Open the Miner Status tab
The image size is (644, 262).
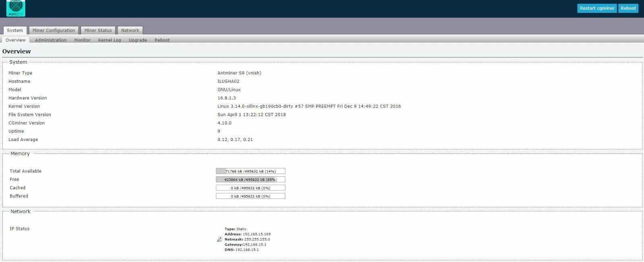click(98, 30)
